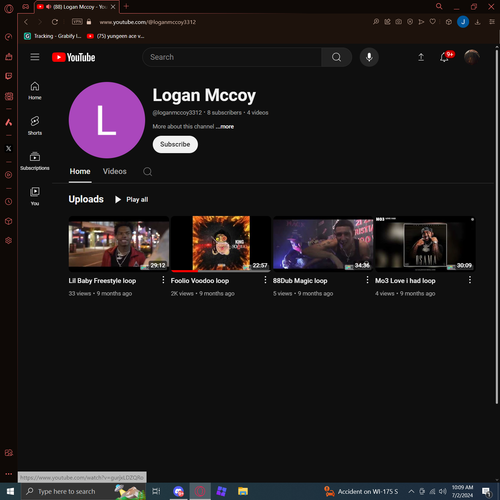
Task: Open Foolio Voodoo loop thumbnail
Action: click(221, 244)
